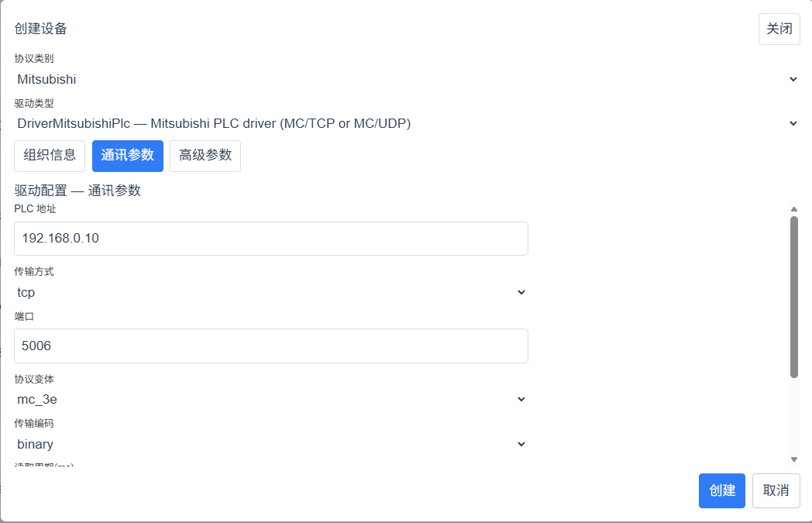This screenshot has width=812, height=523.
Task: Click the 创建设备 dialog title
Action: 41,29
